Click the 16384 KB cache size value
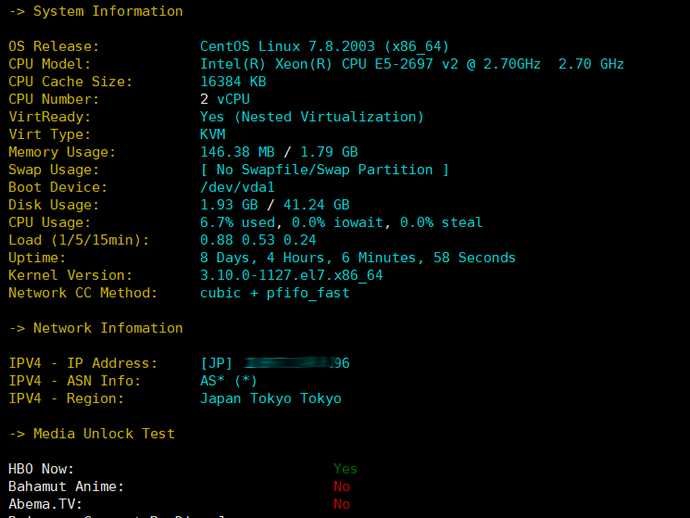The image size is (690, 518). click(x=233, y=82)
